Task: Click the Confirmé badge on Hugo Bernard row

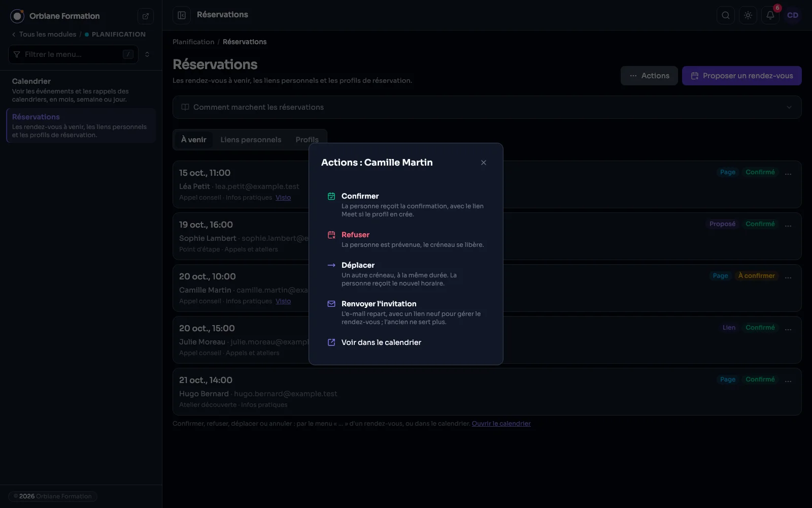Action: coord(760,379)
